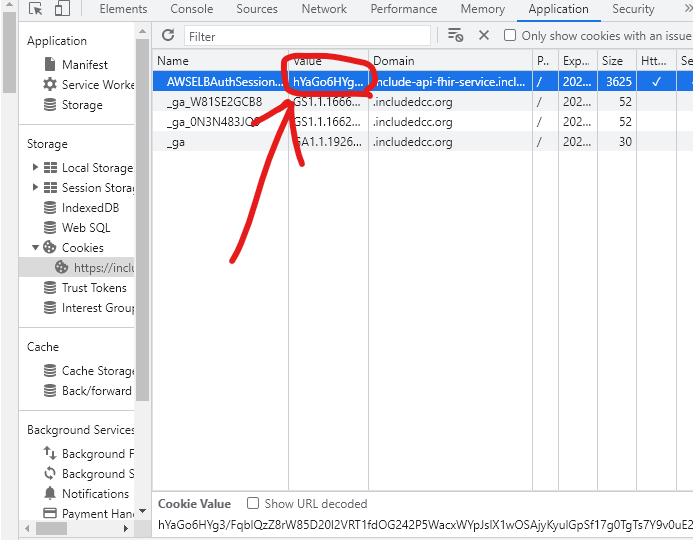693x540 pixels.
Task: Sort cookies by Domain column header
Action: point(450,61)
